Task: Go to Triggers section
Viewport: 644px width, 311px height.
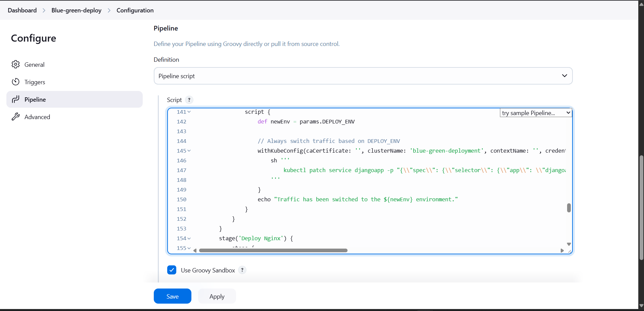Action: coord(75,82)
